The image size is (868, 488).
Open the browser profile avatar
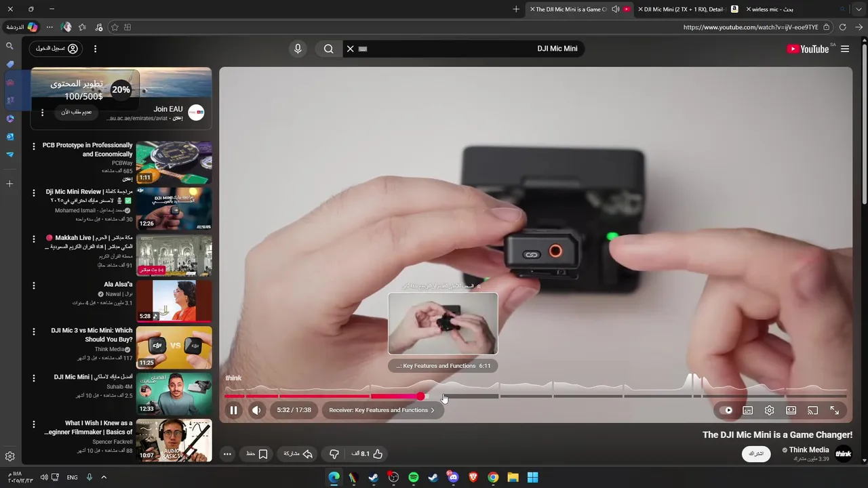pyautogui.click(x=66, y=27)
